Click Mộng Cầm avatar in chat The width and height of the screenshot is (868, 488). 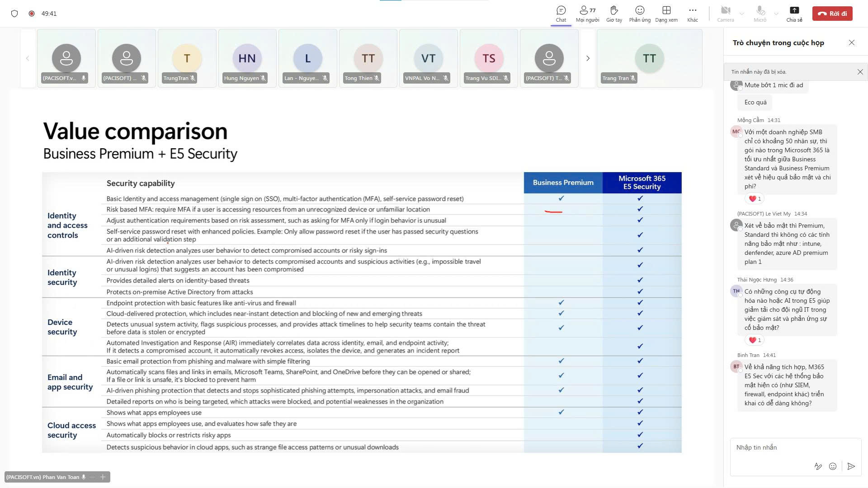[736, 132]
